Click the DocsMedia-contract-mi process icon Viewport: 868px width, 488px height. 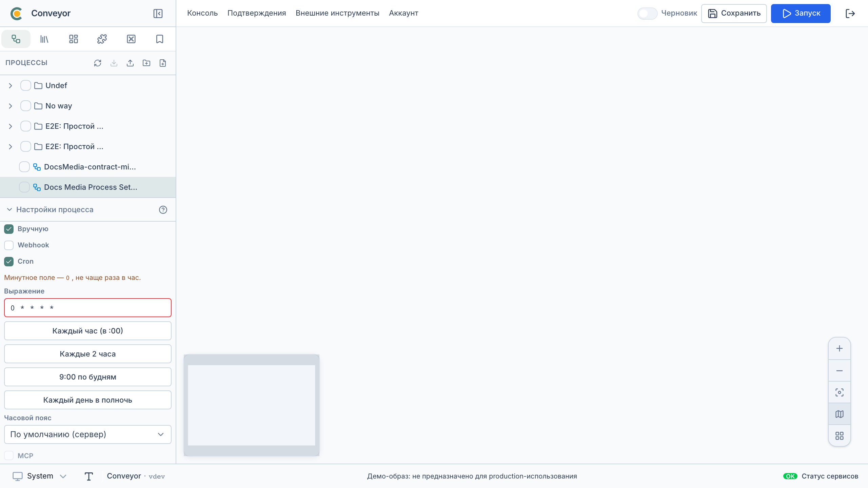pyautogui.click(x=37, y=167)
